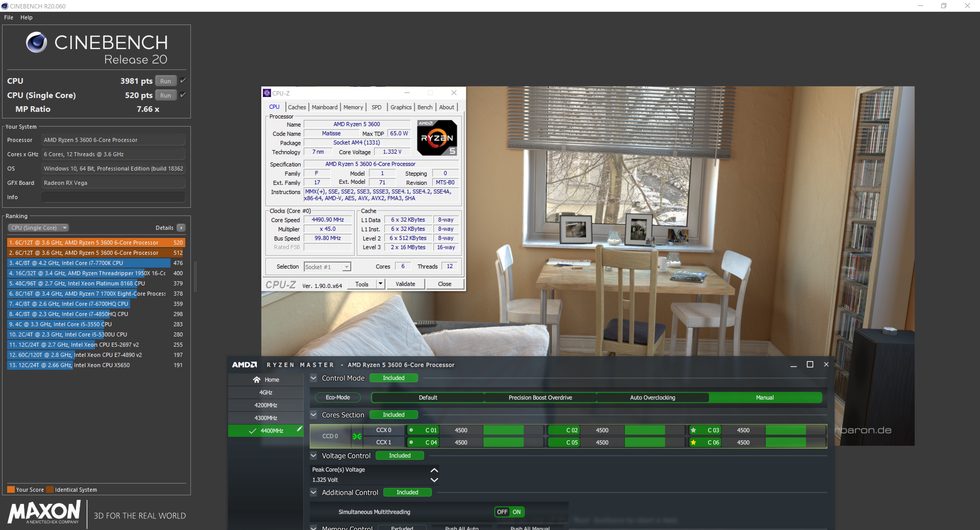Enable Eco-Mode in Ryzen Master

(x=337, y=397)
